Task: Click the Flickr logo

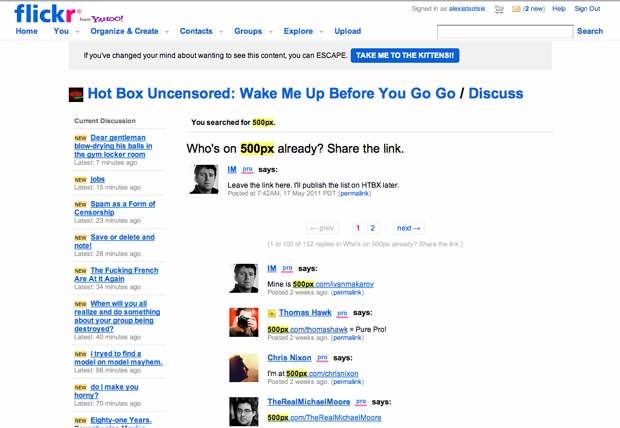Action: pos(48,13)
